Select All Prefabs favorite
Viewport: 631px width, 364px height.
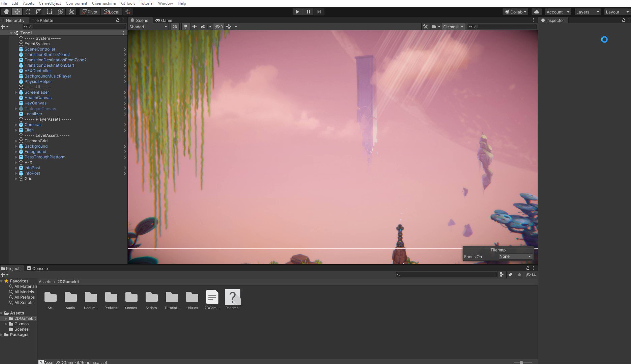pos(24,297)
